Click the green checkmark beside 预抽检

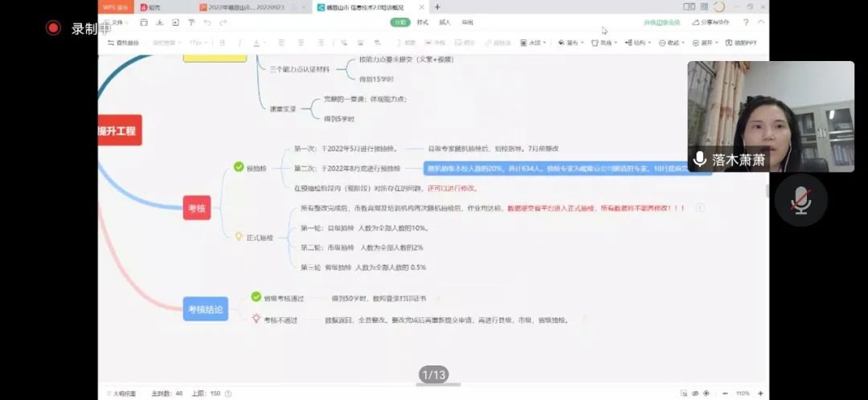[x=238, y=167]
